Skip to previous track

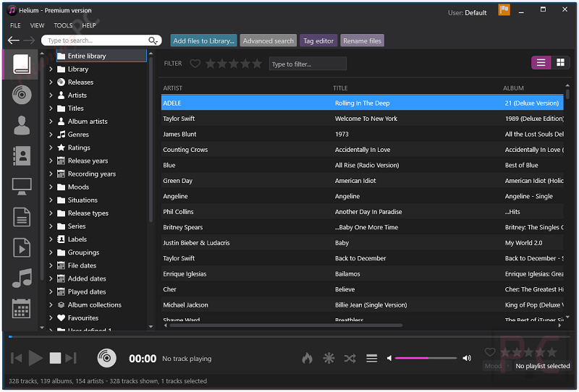coord(16,358)
